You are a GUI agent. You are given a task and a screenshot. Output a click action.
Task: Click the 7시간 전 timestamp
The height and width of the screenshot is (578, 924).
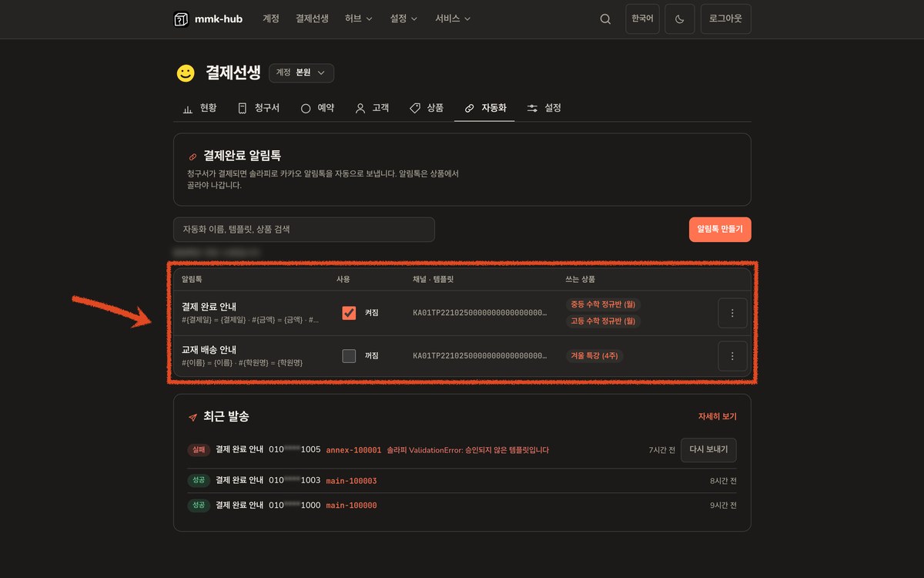point(661,450)
